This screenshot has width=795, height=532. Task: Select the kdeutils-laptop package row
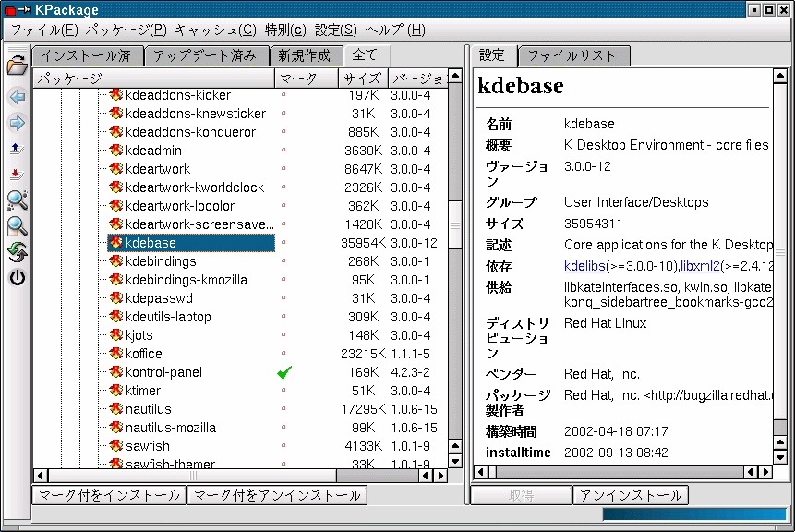168,317
